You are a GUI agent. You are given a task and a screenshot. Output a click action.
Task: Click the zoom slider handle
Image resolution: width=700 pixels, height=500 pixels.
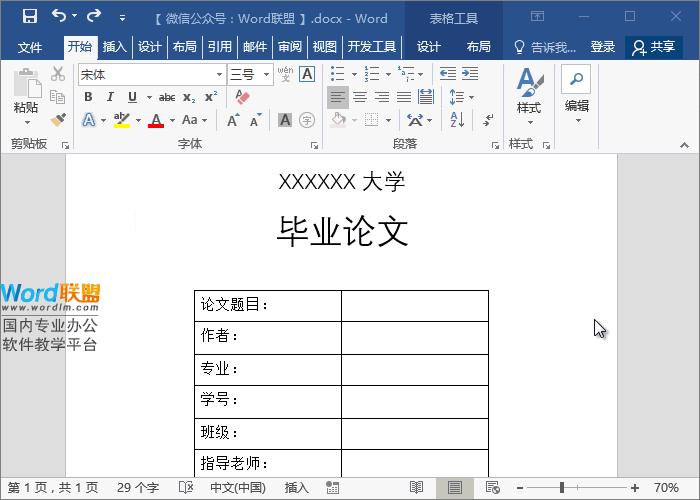(562, 488)
